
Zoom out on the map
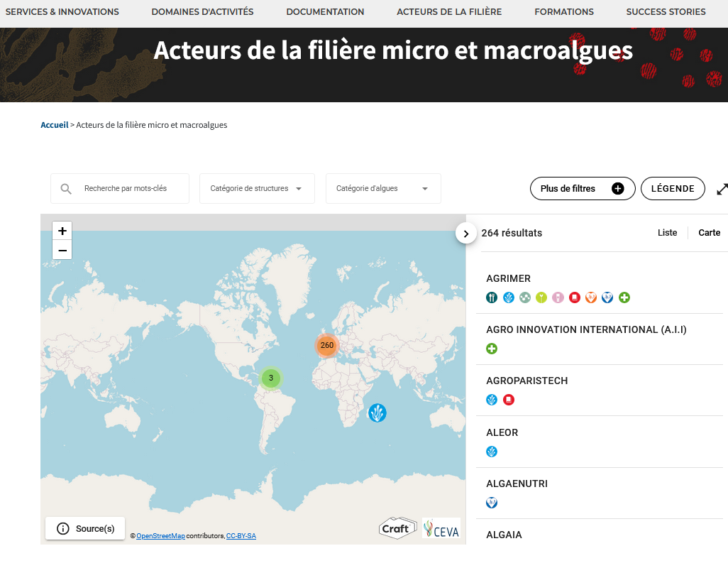(x=62, y=251)
